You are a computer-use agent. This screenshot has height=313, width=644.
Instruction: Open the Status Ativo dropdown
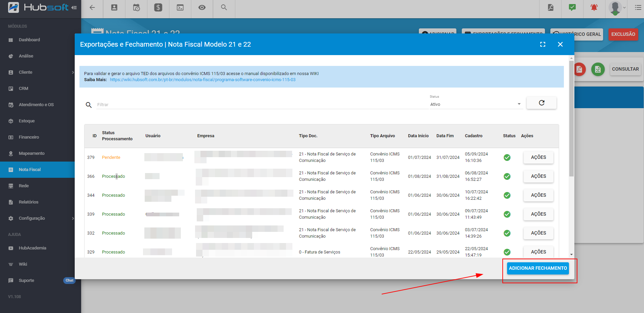point(476,104)
